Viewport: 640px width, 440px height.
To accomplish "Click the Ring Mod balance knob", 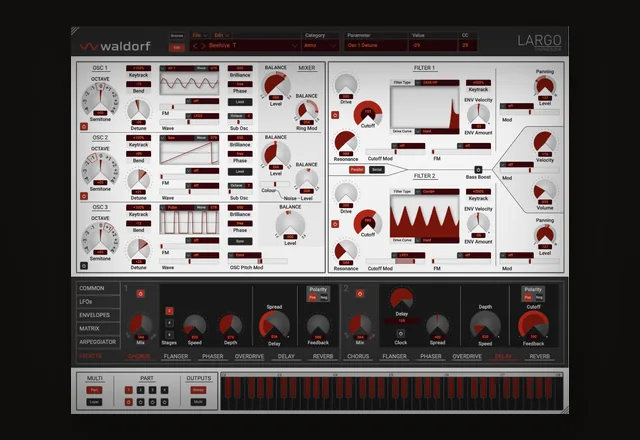I will [307, 112].
